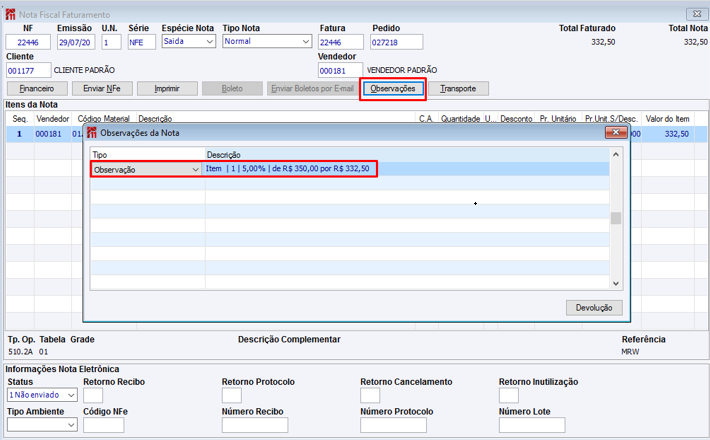
Task: Click the Financeiro button
Action: click(x=37, y=88)
